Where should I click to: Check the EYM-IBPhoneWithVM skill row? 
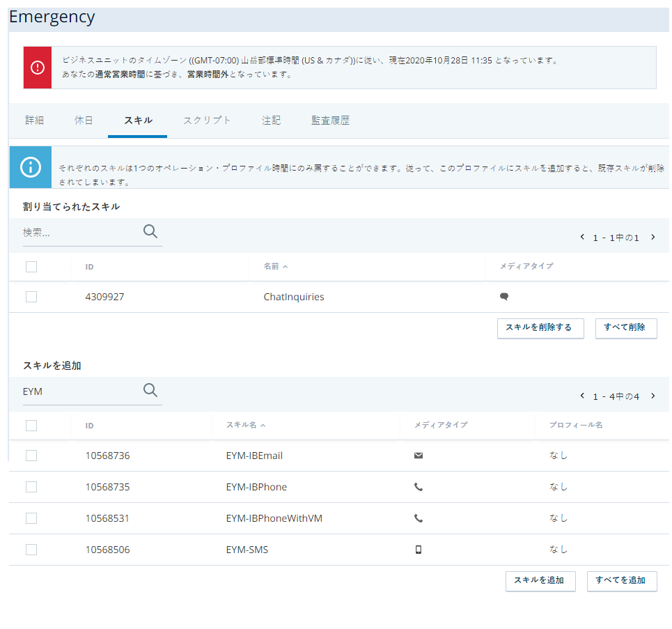click(31, 518)
